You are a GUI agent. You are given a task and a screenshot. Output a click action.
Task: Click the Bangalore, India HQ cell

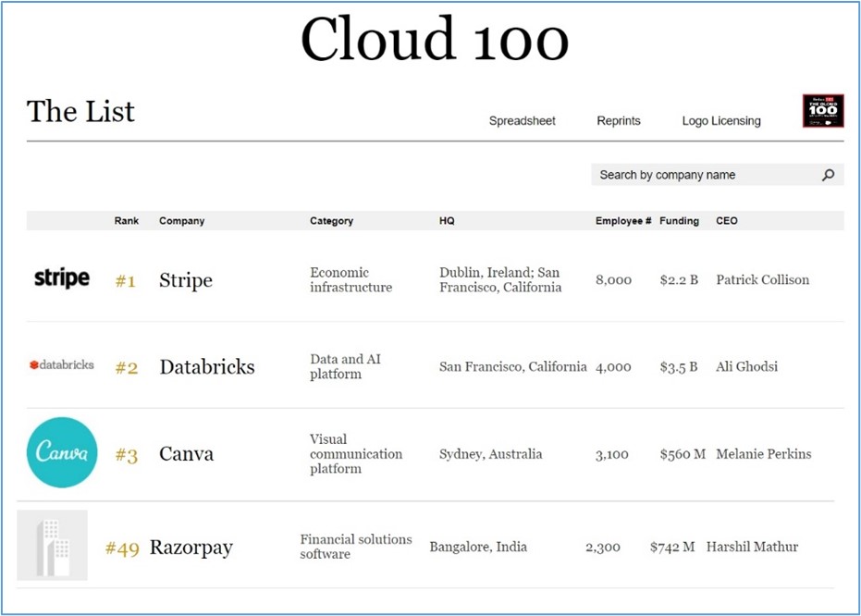pyautogui.click(x=478, y=547)
